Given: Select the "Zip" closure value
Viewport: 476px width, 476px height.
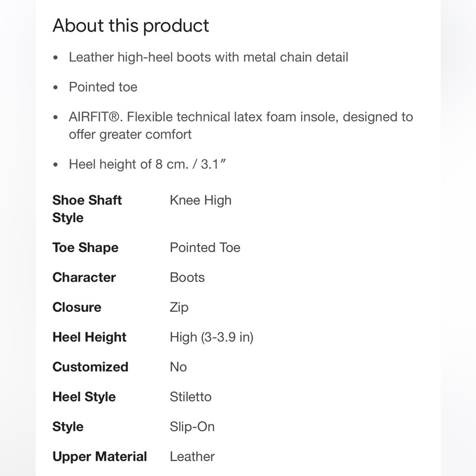Looking at the screenshot, I should click(179, 307).
